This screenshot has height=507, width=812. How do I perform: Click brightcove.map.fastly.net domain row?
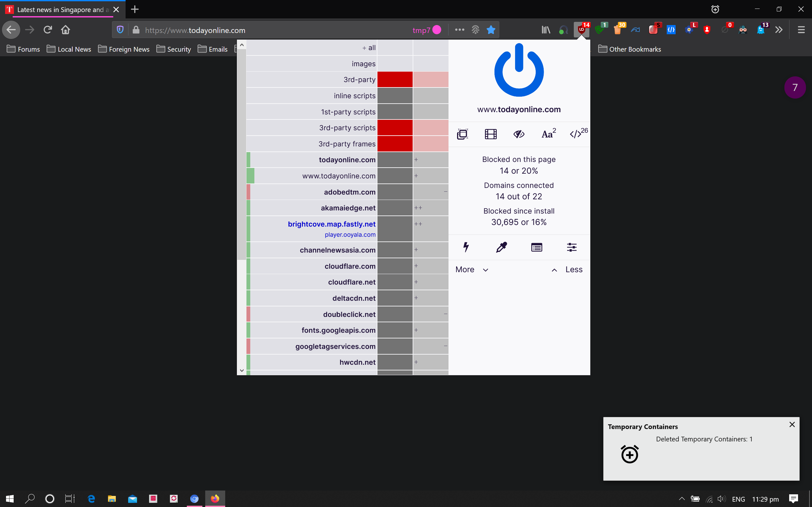tap(331, 224)
